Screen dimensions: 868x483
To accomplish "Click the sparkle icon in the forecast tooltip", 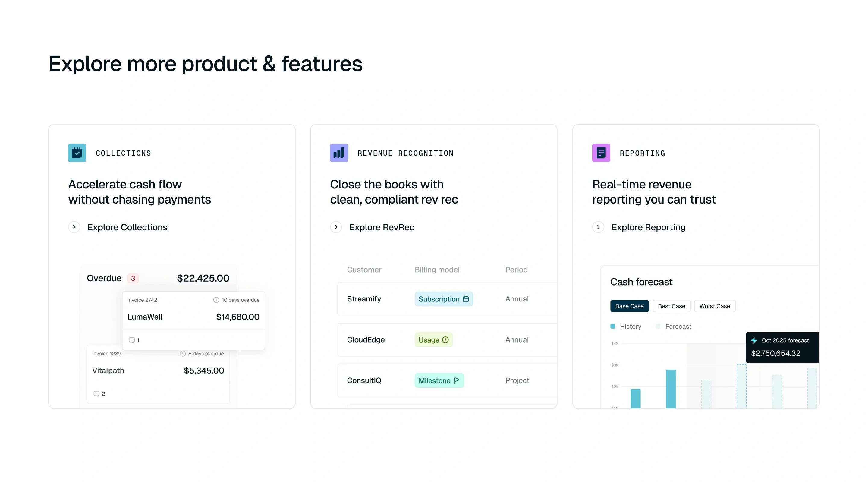I will tap(755, 340).
